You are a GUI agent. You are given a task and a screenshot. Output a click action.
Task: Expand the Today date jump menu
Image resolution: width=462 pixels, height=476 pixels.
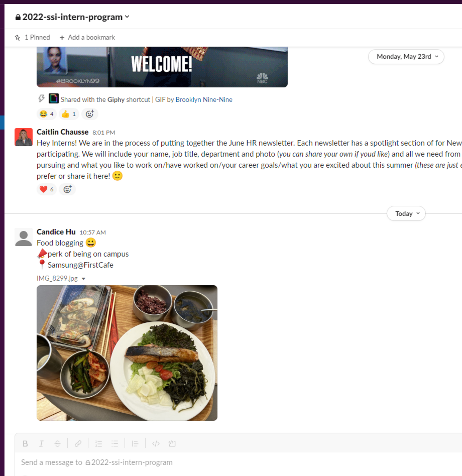pos(406,213)
